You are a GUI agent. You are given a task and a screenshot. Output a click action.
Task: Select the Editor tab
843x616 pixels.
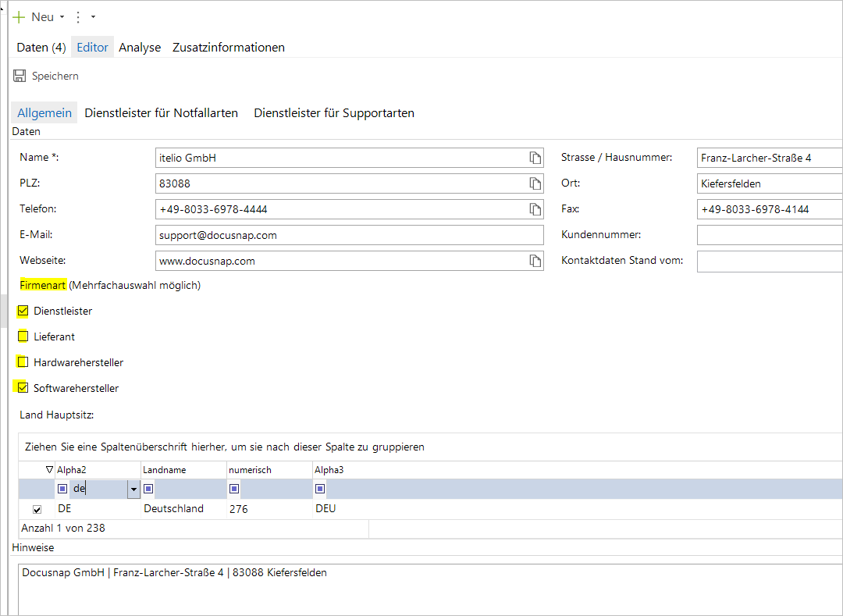click(x=92, y=48)
